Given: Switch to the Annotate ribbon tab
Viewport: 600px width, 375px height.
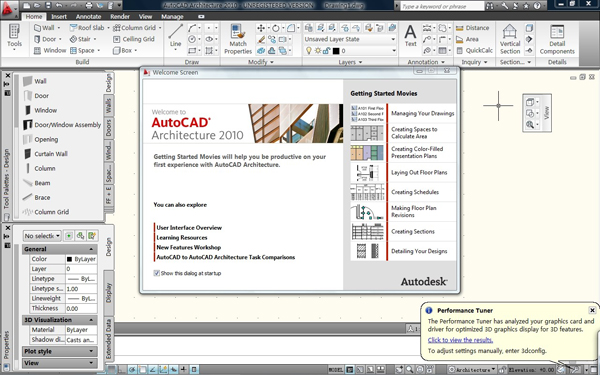Looking at the screenshot, I should [88, 16].
